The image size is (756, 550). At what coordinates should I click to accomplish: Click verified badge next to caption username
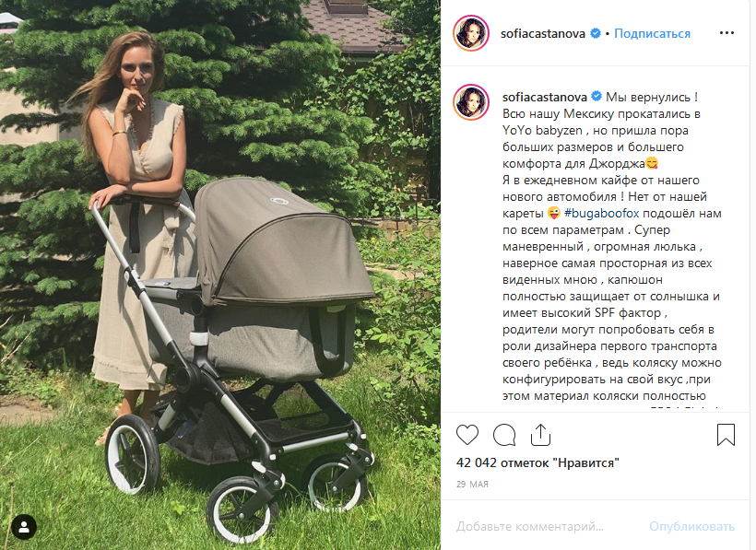pyautogui.click(x=597, y=97)
